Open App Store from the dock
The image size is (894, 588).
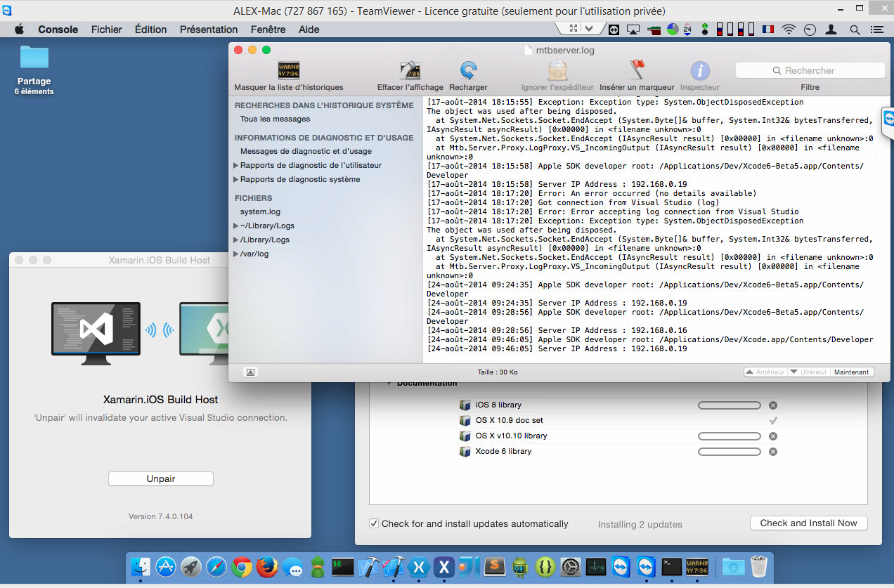pyautogui.click(x=166, y=566)
